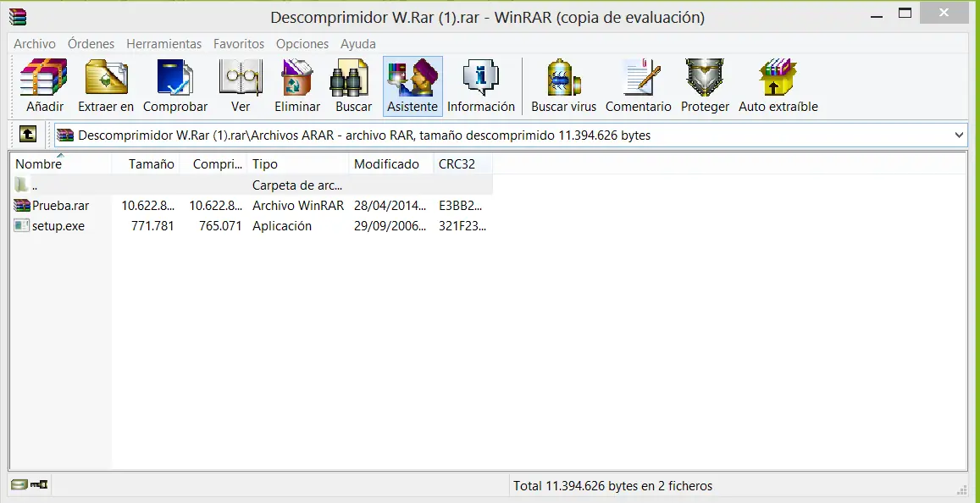Click the 28/04/2014 modified date
This screenshot has width=980, height=503.
tap(390, 206)
